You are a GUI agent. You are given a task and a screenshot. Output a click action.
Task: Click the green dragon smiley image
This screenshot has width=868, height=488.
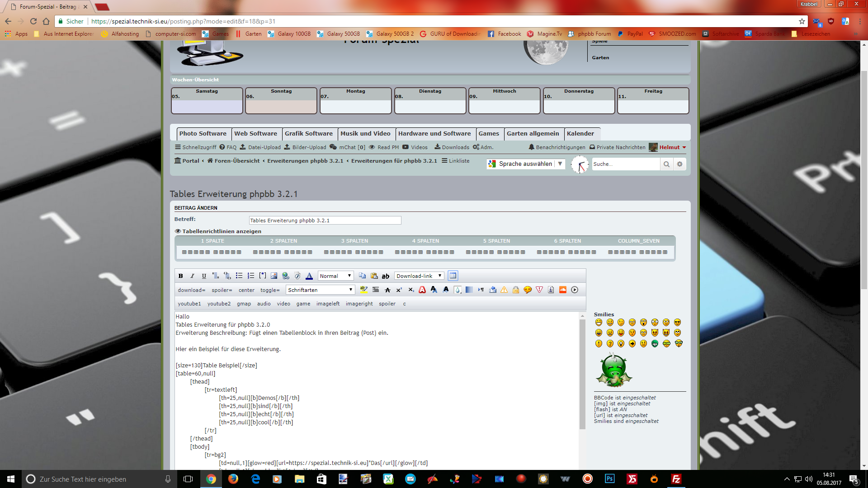pos(613,371)
